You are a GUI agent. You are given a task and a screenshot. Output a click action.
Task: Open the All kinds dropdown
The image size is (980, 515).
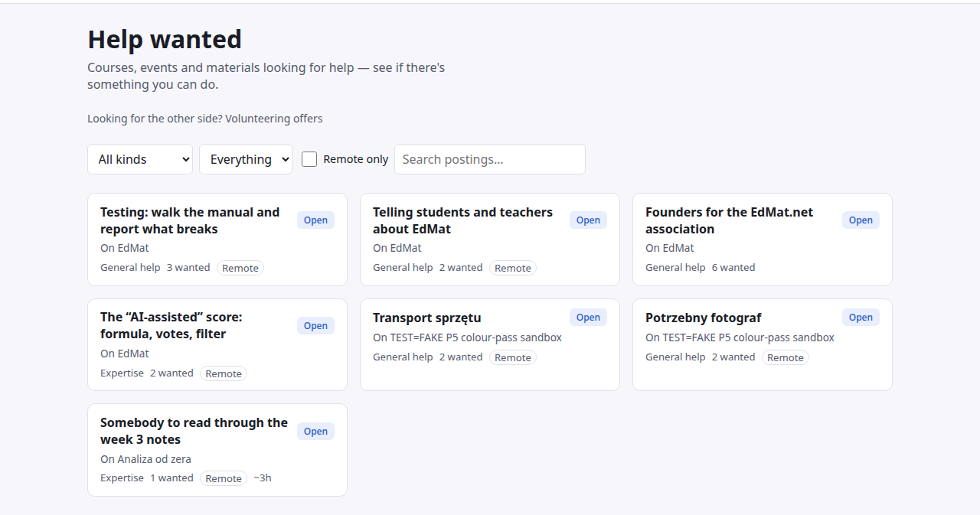(x=140, y=159)
